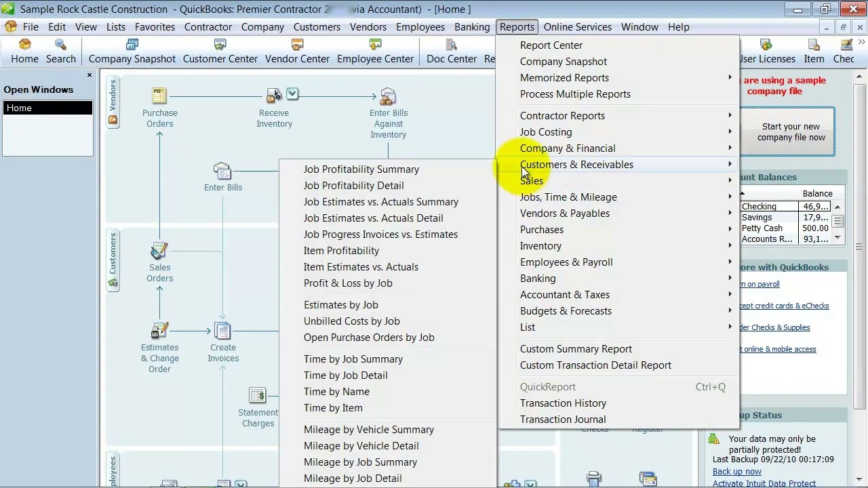Click the Search magnifier icon

click(x=60, y=52)
